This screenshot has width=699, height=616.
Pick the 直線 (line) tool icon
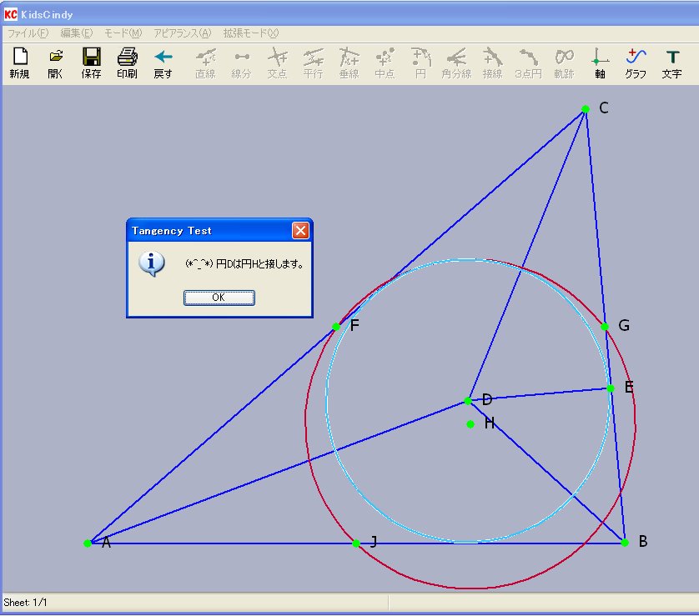coord(205,63)
